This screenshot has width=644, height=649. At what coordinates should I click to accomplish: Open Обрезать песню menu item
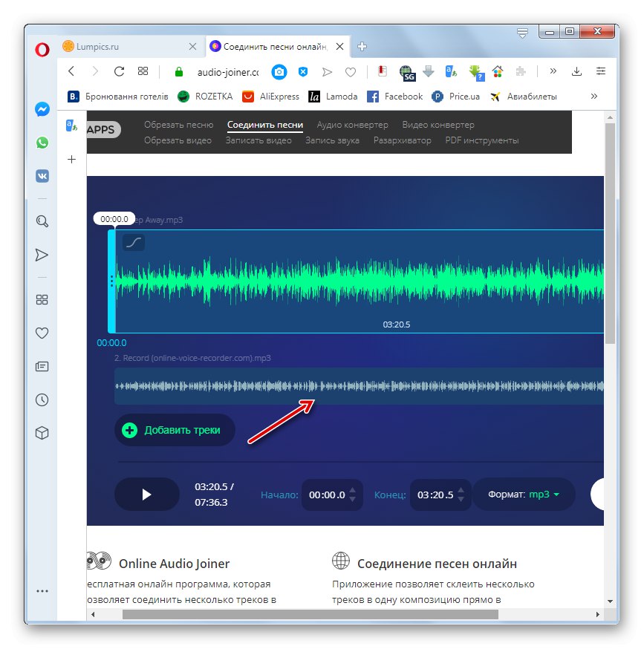[x=178, y=125]
